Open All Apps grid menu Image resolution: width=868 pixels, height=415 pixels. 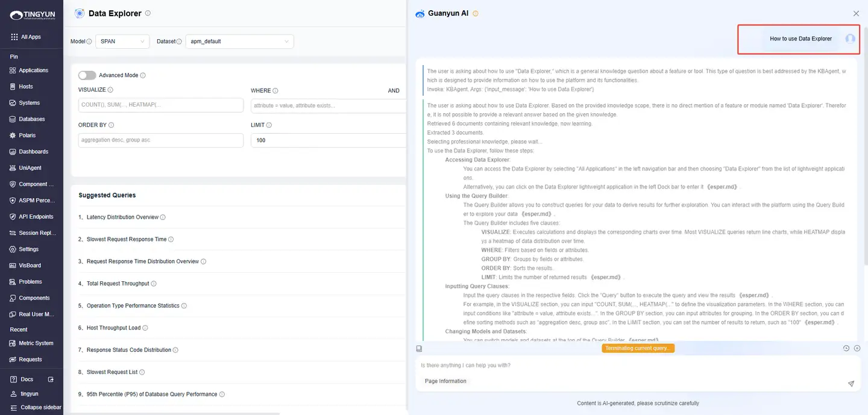[x=26, y=37]
